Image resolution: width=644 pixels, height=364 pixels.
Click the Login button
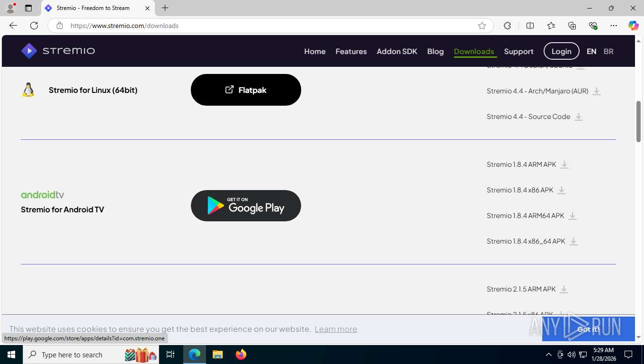(561, 51)
